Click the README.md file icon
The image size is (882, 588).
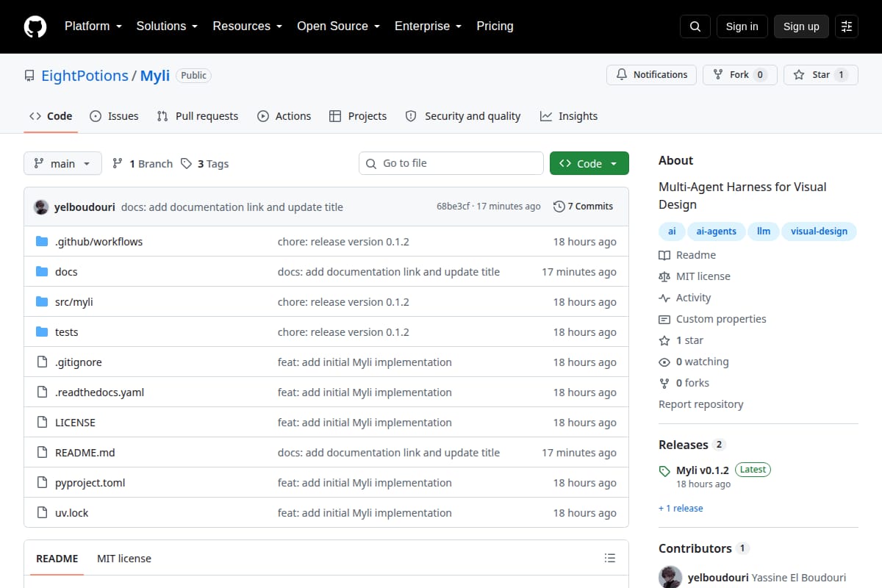click(x=42, y=453)
